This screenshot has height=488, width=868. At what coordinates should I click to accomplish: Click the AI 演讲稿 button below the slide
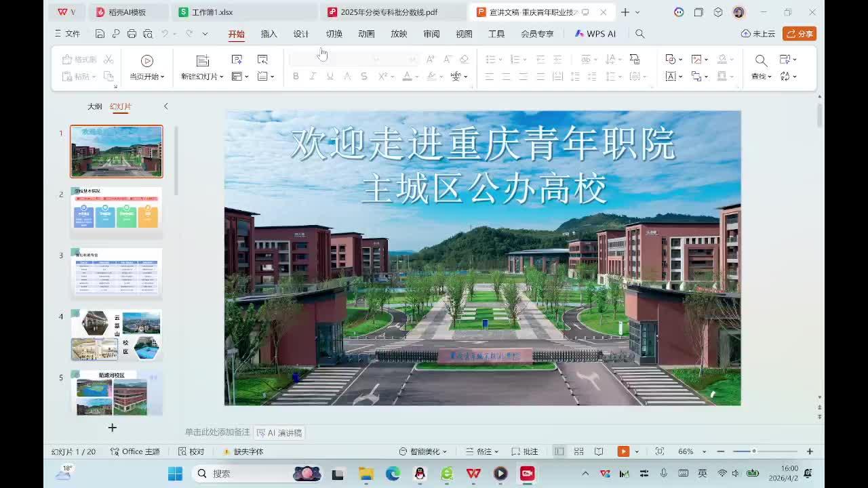279,432
